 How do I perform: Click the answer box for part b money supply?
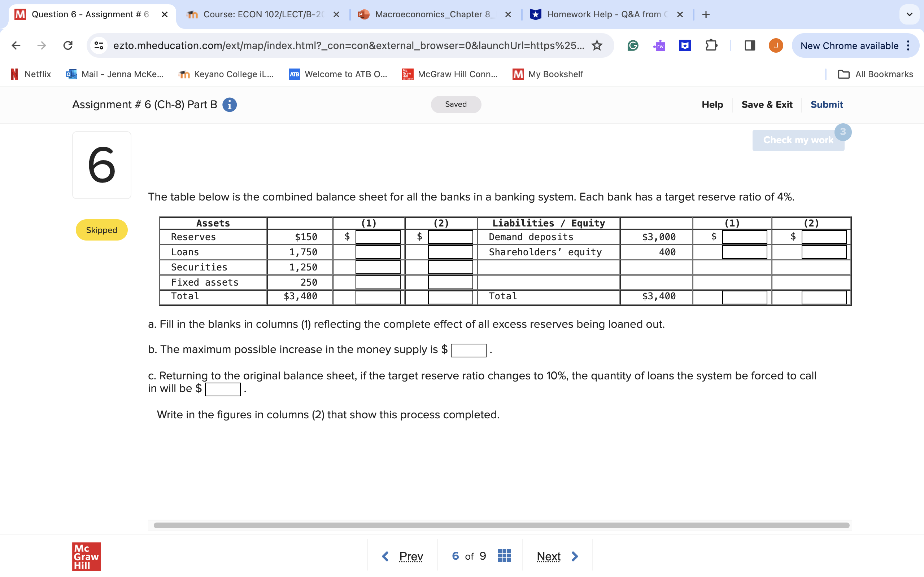(468, 350)
